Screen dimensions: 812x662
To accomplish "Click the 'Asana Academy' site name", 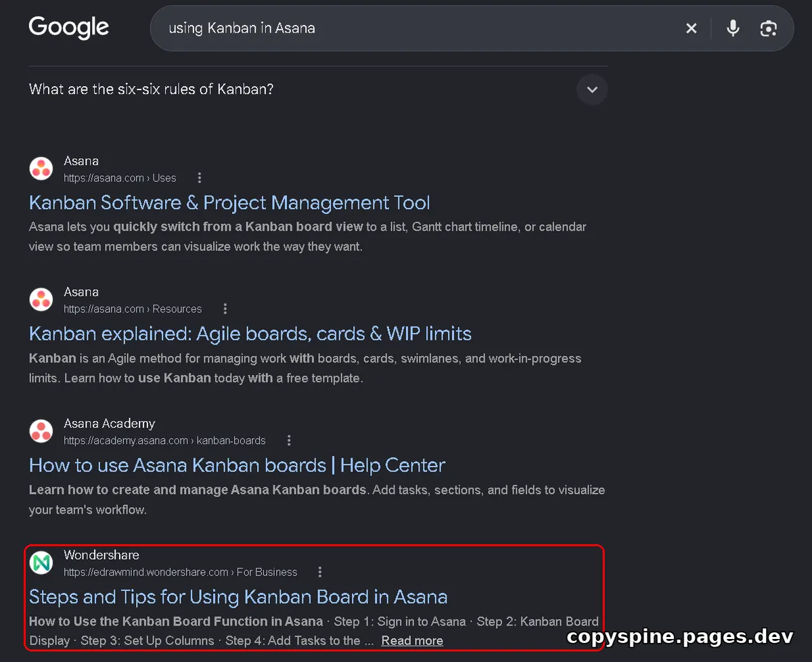I will click(x=109, y=424).
